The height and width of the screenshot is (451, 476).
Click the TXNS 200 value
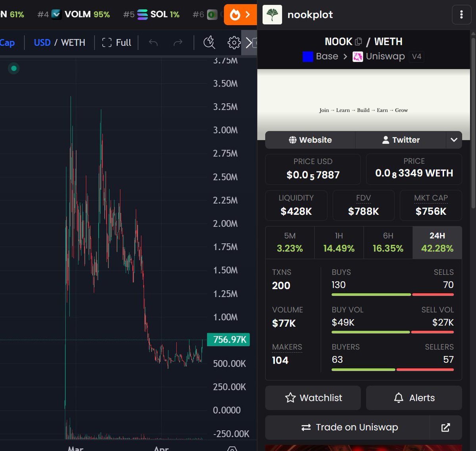coord(281,285)
